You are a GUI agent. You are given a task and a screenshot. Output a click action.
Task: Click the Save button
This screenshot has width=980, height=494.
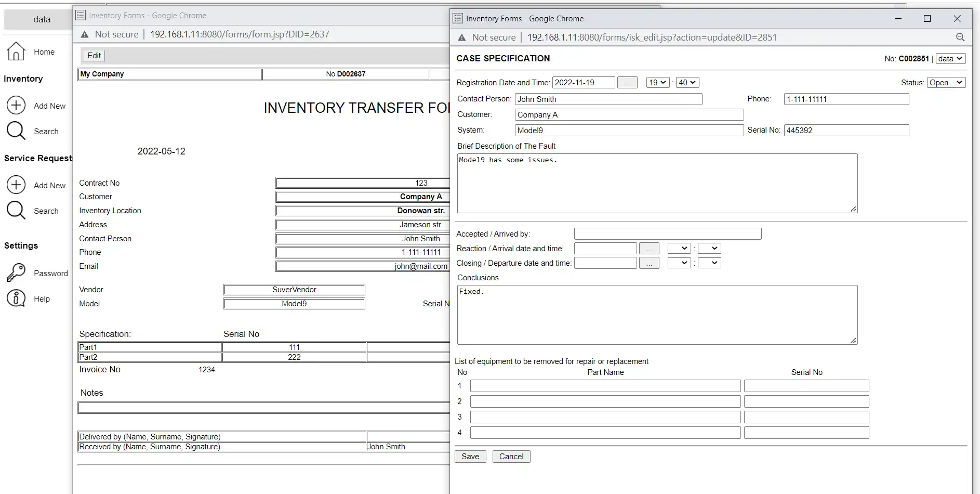tap(470, 457)
